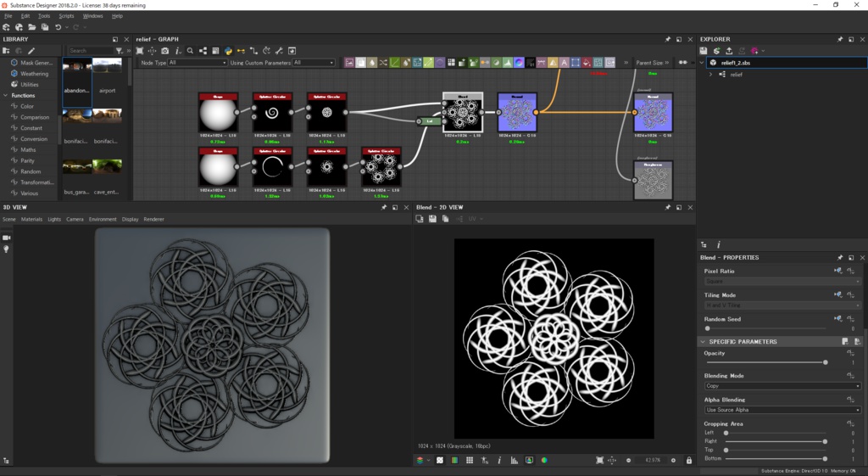This screenshot has width=868, height=476.
Task: Click the light bulb icon in 3D view
Action: (x=7, y=249)
